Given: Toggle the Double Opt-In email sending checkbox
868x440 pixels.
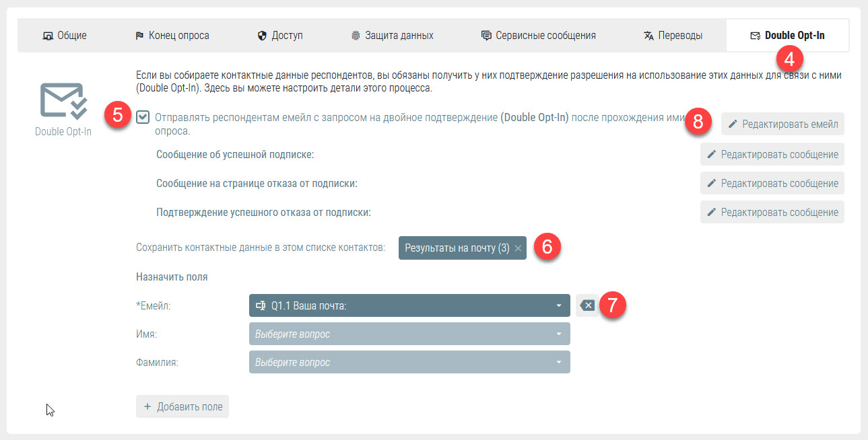Looking at the screenshot, I should tap(143, 117).
